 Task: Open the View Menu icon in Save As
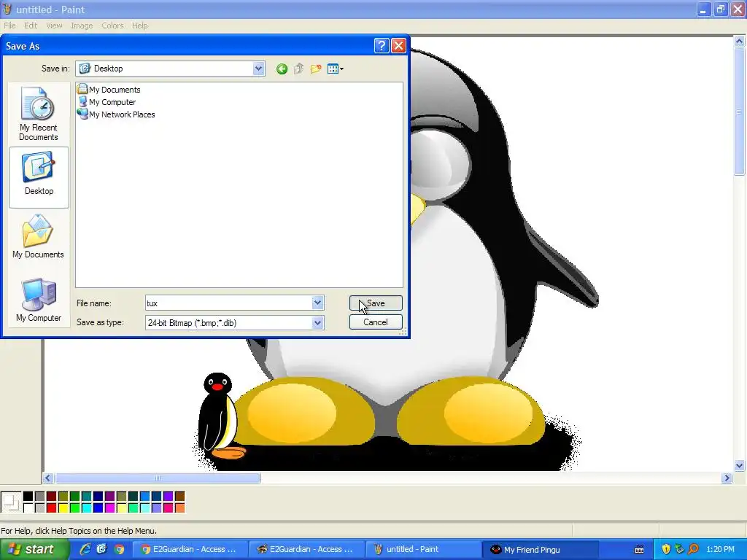click(x=336, y=69)
